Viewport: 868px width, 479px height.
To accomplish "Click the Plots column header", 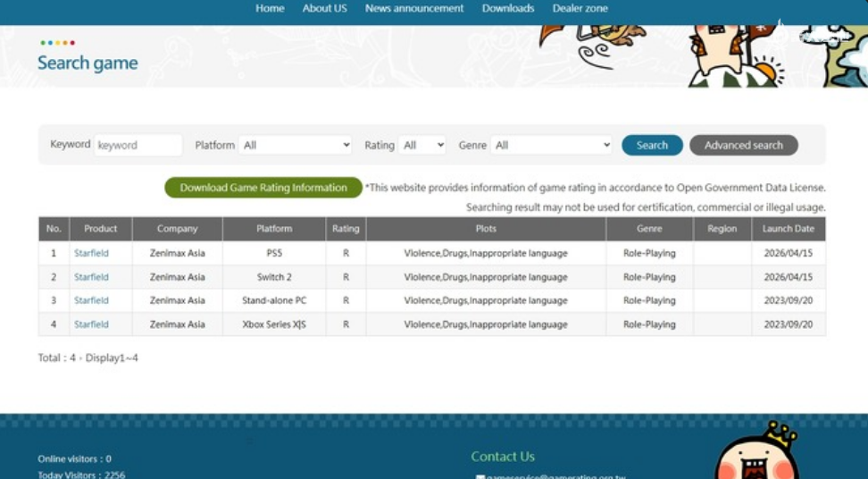I will [x=486, y=229].
